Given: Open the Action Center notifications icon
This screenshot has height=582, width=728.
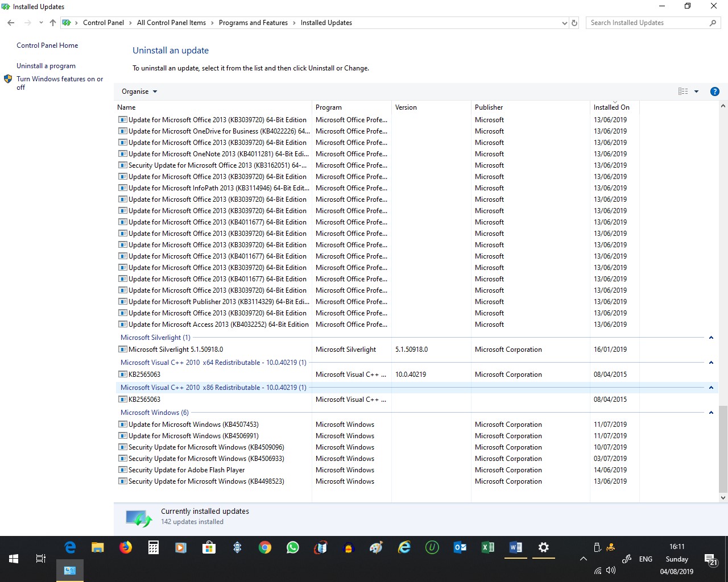Looking at the screenshot, I should 710,560.
